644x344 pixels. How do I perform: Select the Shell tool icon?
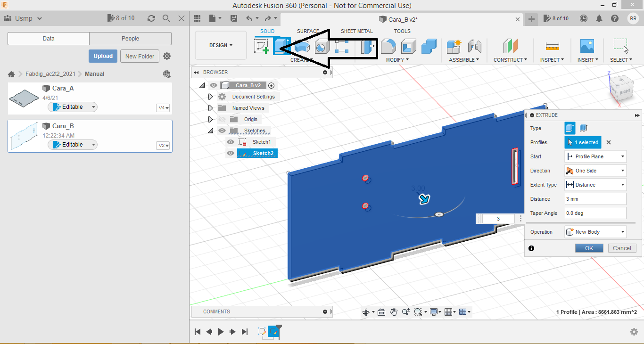click(x=408, y=46)
